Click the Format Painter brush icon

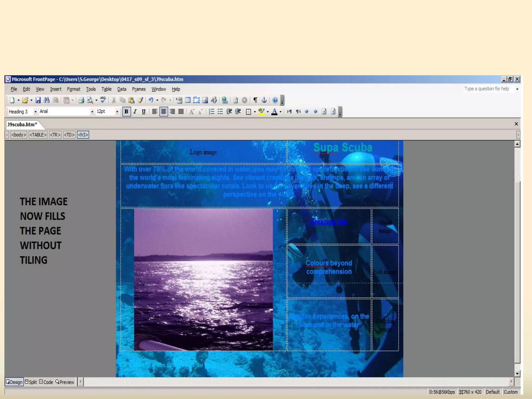click(140, 100)
